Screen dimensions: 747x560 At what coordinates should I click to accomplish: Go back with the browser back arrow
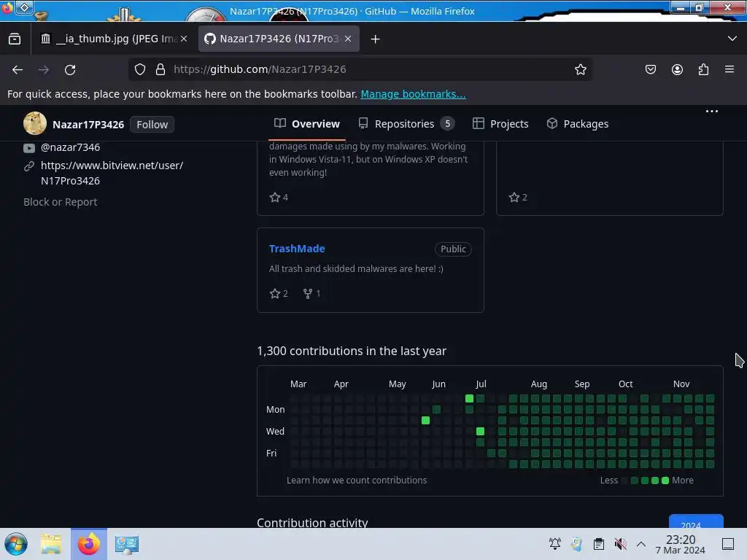click(x=18, y=69)
